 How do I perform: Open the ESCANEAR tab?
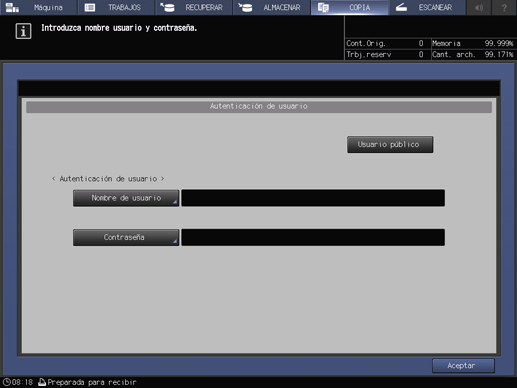pyautogui.click(x=427, y=7)
